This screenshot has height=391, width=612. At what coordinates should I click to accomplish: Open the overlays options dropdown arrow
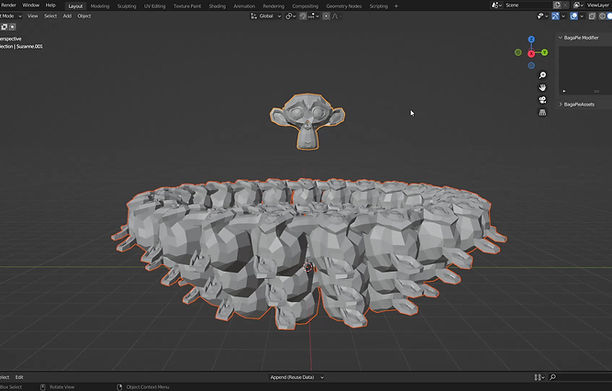point(581,16)
